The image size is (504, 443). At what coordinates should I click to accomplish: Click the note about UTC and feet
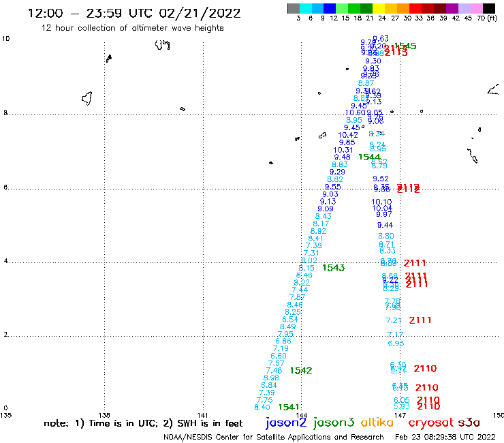tap(143, 423)
